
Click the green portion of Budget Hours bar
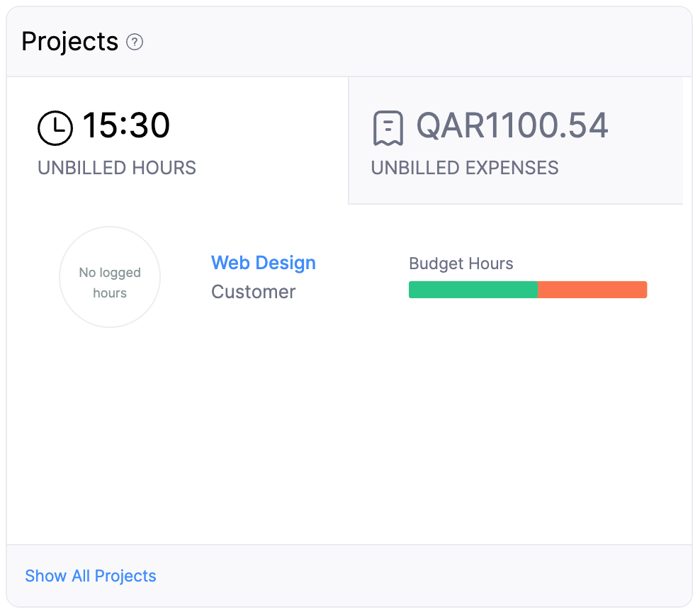pyautogui.click(x=473, y=289)
